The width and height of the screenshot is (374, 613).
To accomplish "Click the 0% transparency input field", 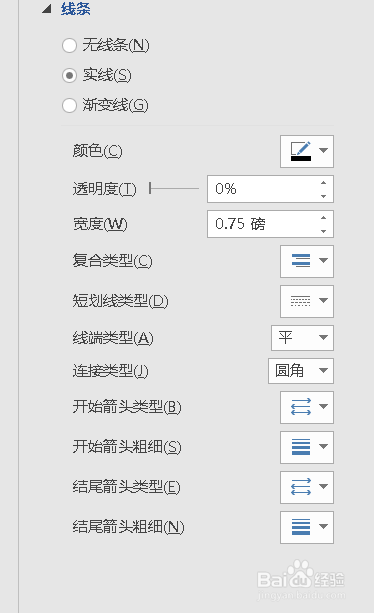I will click(x=263, y=189).
